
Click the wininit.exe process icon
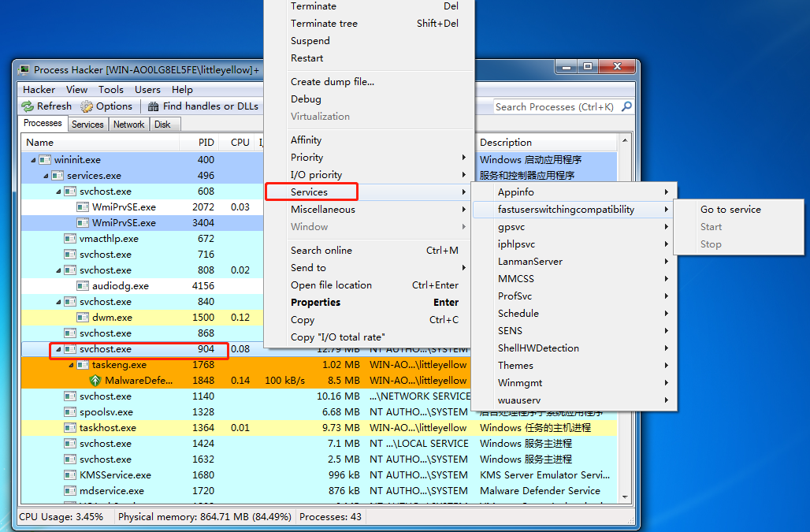click(x=45, y=159)
